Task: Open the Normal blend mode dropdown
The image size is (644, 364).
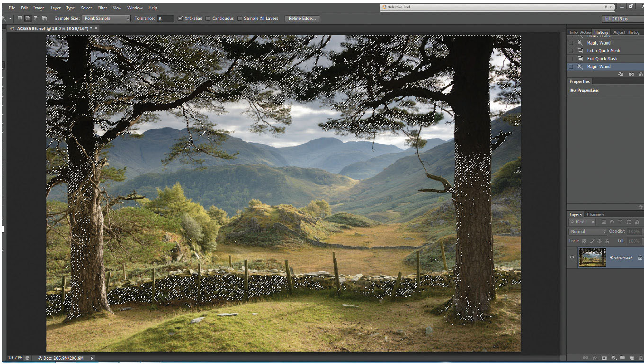Action: 588,232
